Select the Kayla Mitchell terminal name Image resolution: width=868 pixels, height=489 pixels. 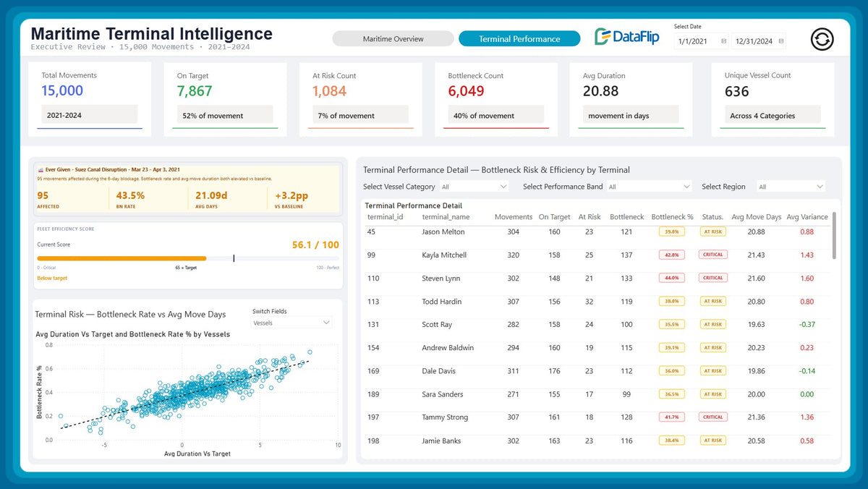point(444,255)
